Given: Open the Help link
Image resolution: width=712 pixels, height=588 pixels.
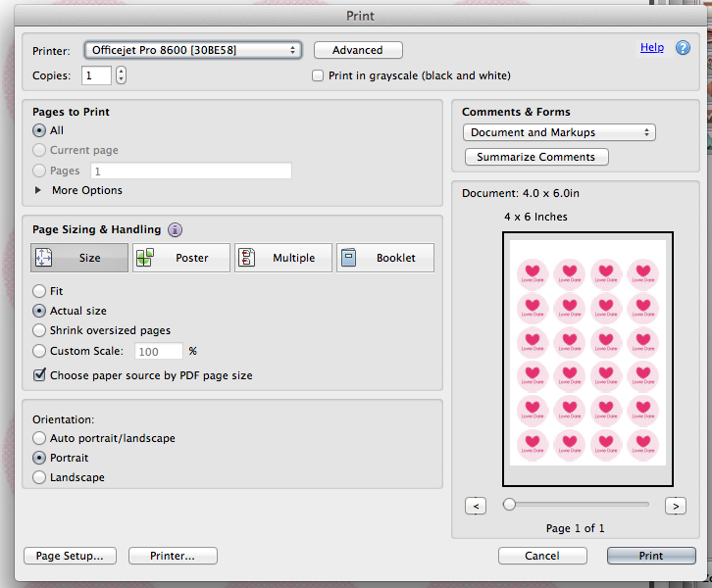Looking at the screenshot, I should tap(651, 47).
